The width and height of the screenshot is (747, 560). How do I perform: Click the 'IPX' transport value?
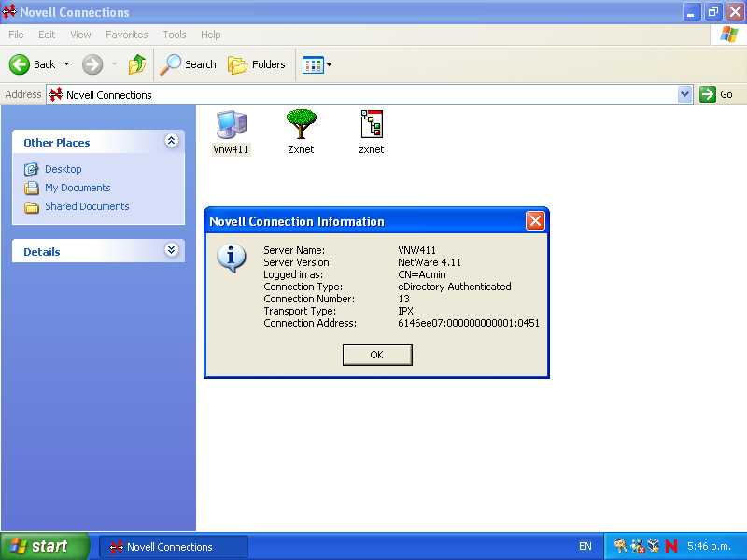coord(405,311)
